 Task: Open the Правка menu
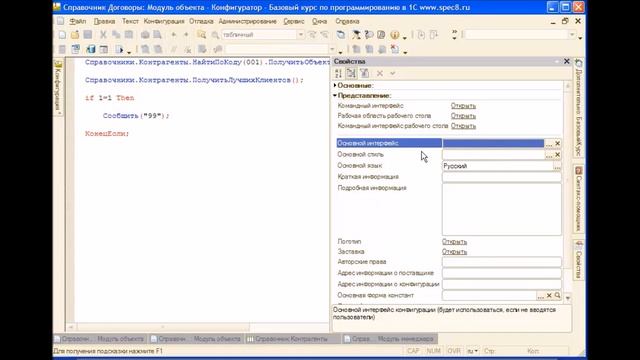[x=104, y=21]
